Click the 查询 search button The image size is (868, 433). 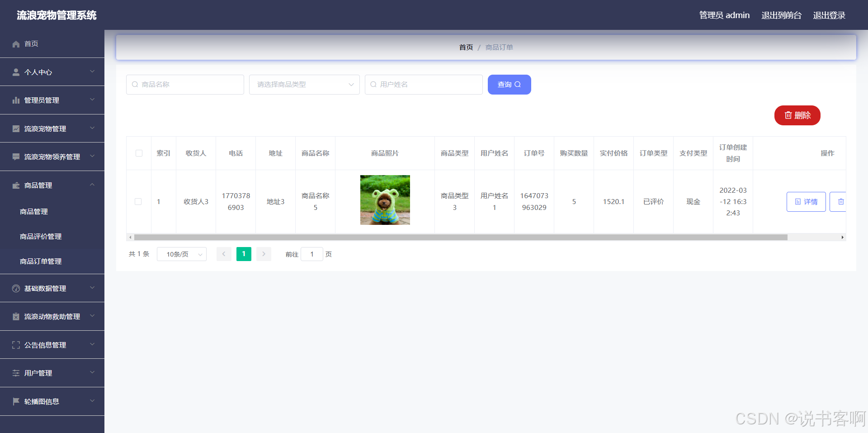point(509,85)
